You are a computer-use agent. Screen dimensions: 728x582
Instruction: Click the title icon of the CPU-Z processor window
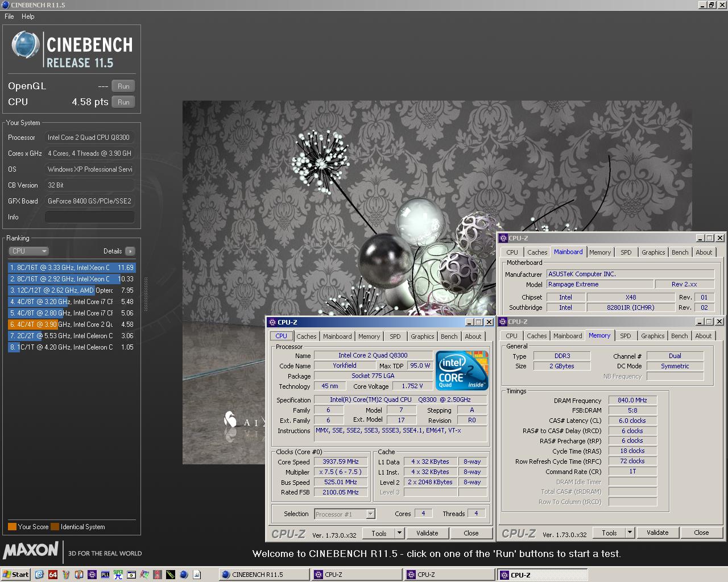(272, 322)
